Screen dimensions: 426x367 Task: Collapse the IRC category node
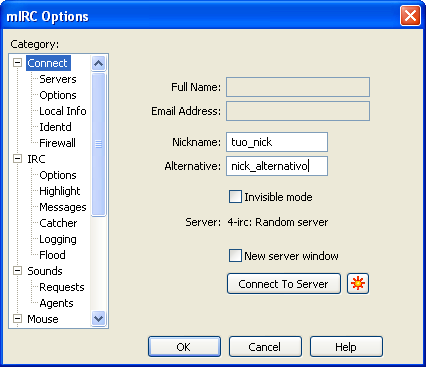17,159
